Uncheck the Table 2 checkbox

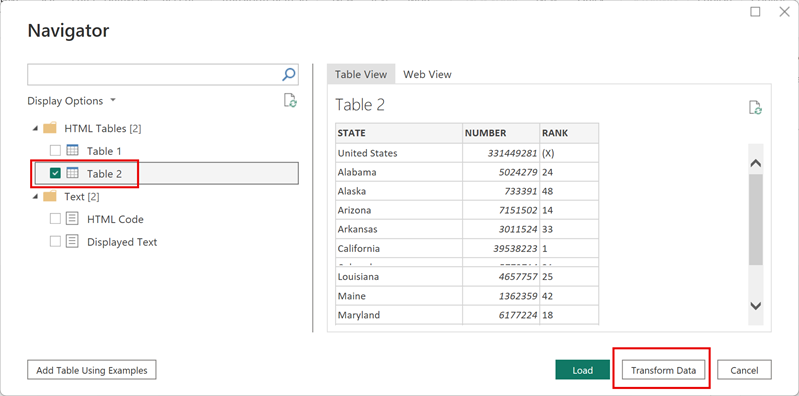[55, 173]
